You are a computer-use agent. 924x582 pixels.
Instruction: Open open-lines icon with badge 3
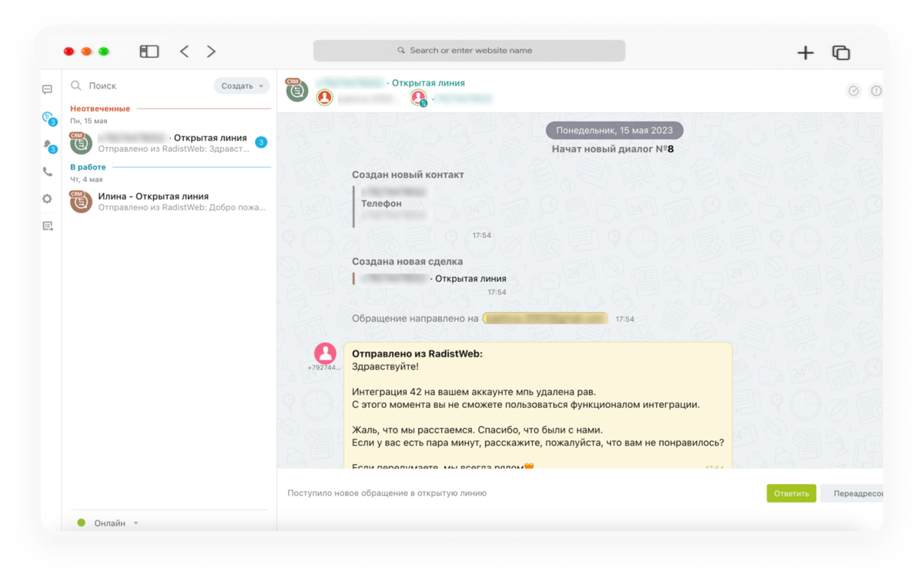(49, 118)
